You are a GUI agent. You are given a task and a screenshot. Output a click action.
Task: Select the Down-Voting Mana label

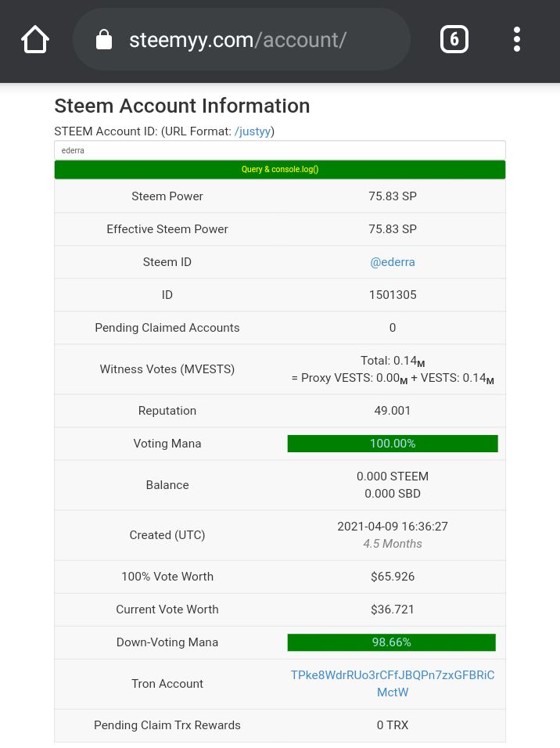click(167, 642)
